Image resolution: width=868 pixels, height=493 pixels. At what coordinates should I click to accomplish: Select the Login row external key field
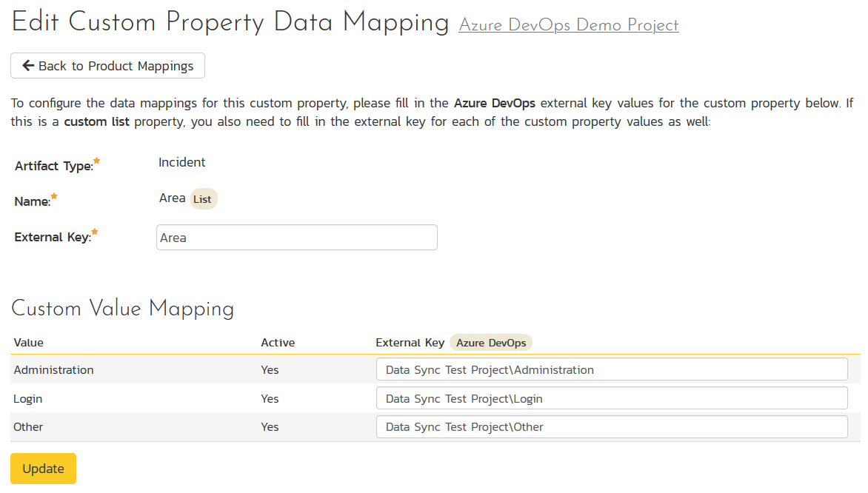611,398
